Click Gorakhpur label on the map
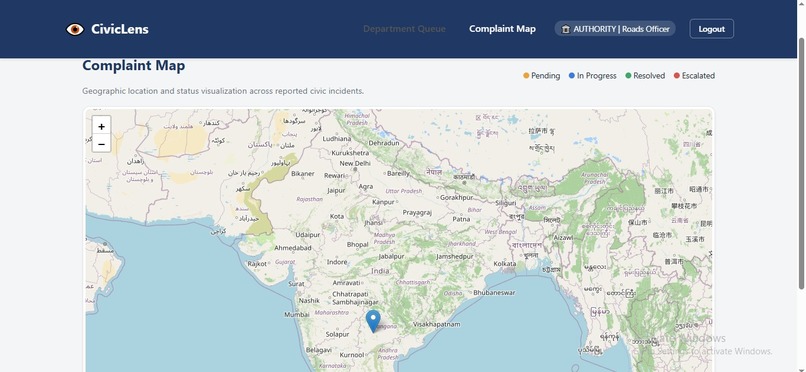This screenshot has height=372, width=806. tap(456, 197)
